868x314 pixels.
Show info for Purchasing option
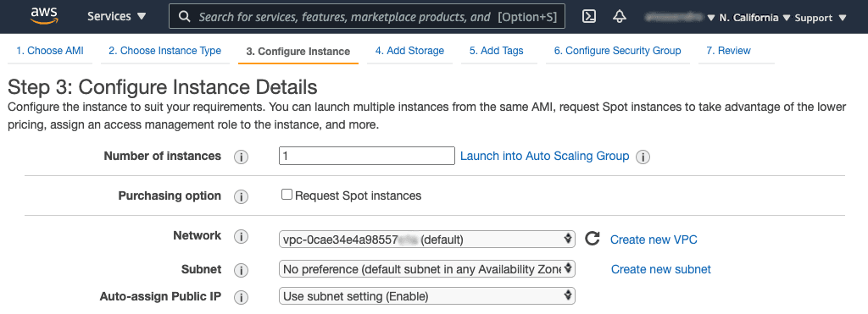tap(241, 197)
